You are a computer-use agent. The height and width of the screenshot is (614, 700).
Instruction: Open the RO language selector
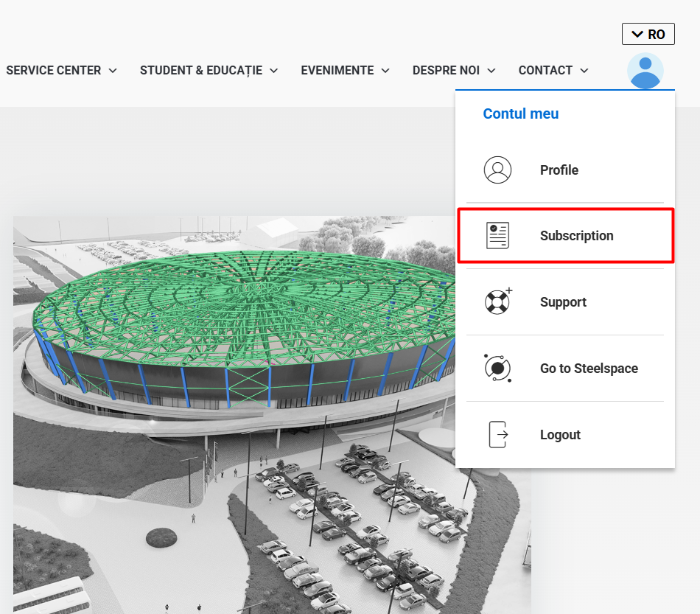(648, 34)
